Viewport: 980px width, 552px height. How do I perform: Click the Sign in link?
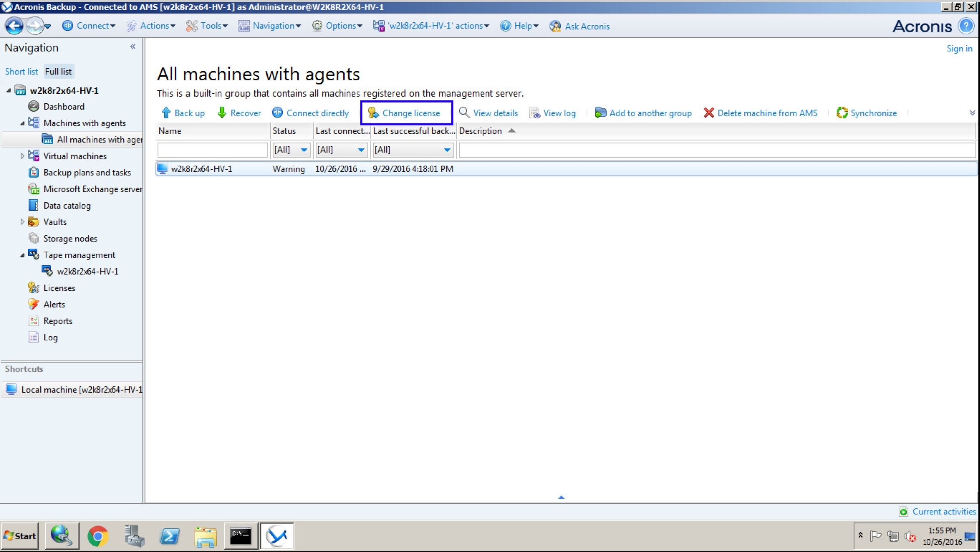click(x=959, y=48)
